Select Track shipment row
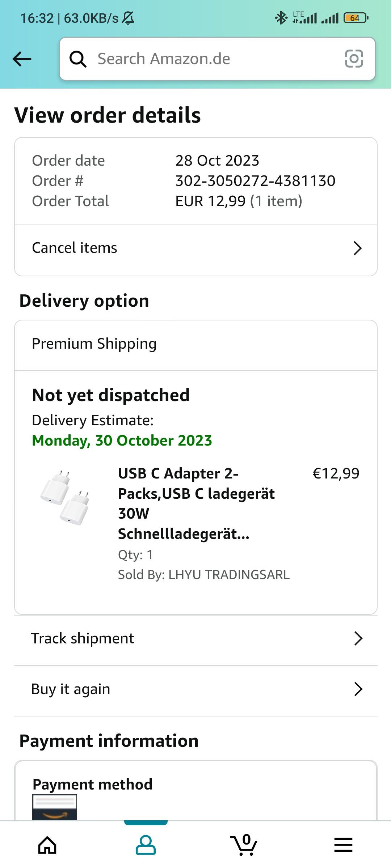The height and width of the screenshot is (868, 391). click(83, 639)
